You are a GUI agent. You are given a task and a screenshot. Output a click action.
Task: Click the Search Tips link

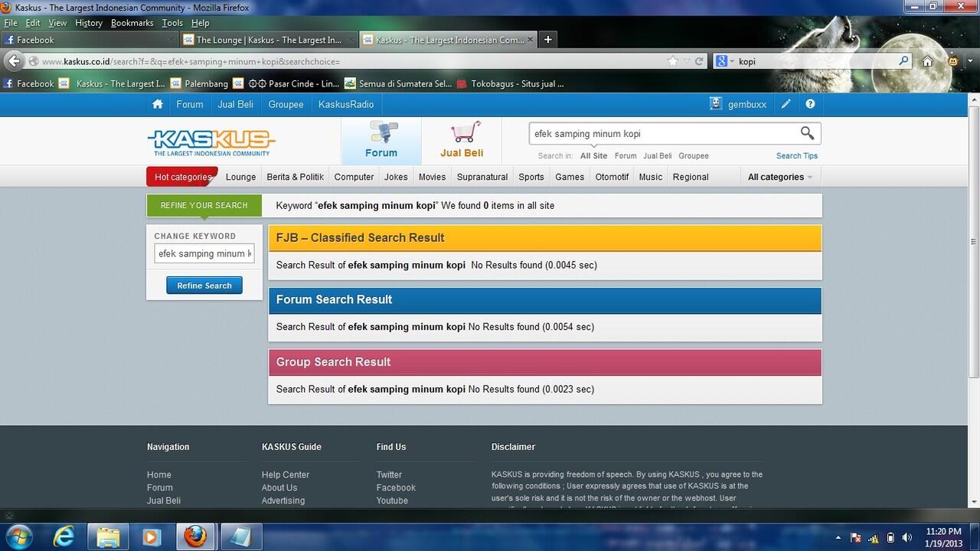tap(797, 155)
